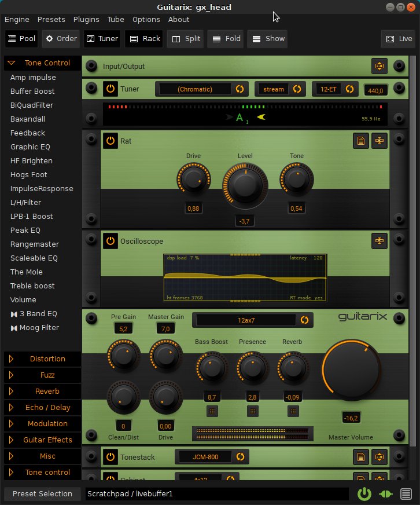Screen dimensions: 420x505
Task: Toggle the Oscilloscope power button
Action: (x=110, y=241)
